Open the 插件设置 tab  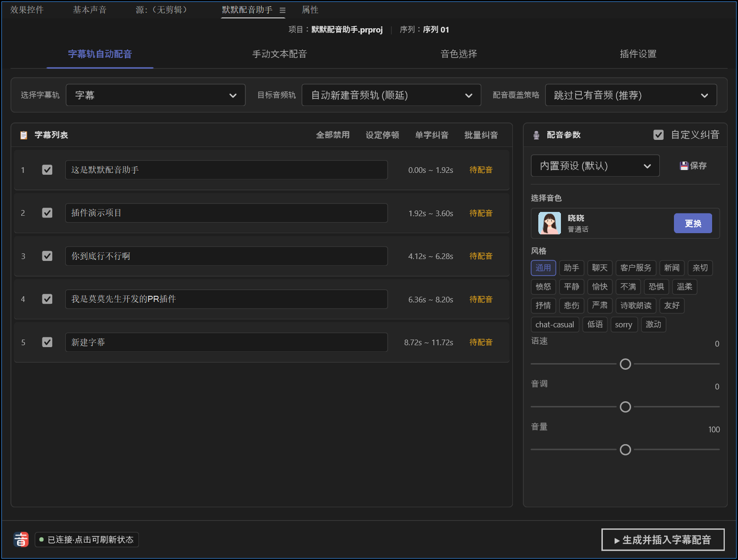tap(638, 54)
